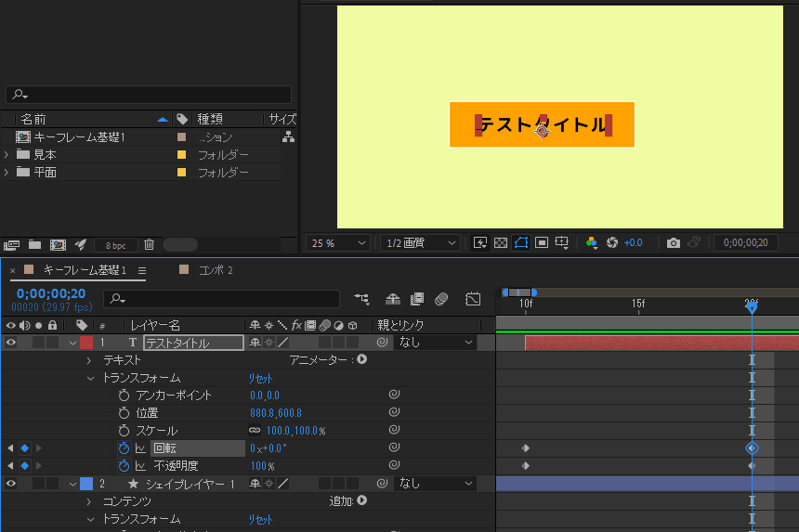Enable the 位置 stopwatch
The image size is (799, 532).
(124, 413)
